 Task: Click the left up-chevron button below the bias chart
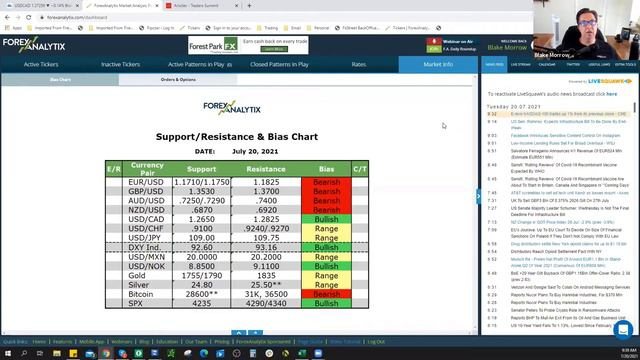[x=239, y=333]
